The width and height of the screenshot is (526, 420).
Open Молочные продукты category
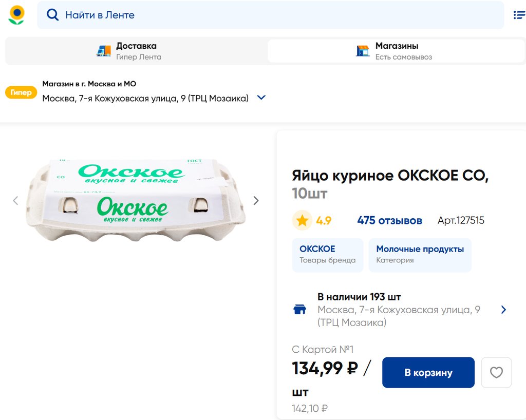tap(420, 255)
